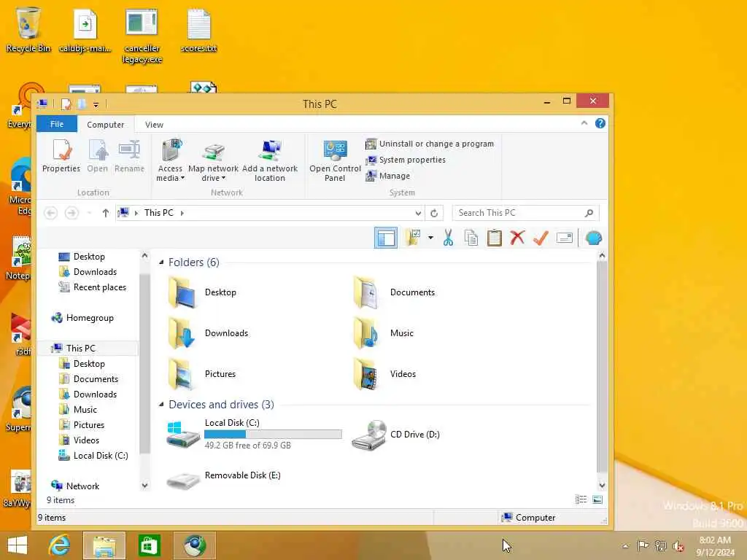The height and width of the screenshot is (560, 747).
Task: Open Recycle Bin on the desktop
Action: tap(28, 30)
